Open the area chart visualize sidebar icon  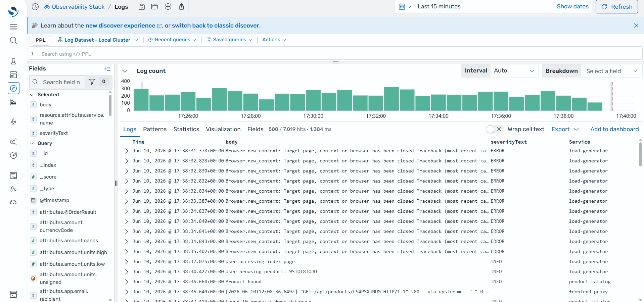pyautogui.click(x=13, y=102)
